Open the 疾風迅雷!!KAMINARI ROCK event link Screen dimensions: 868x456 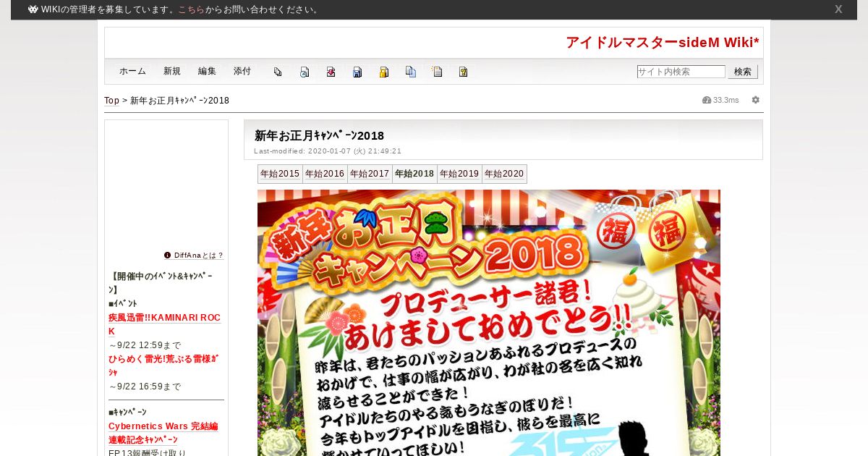click(165, 324)
